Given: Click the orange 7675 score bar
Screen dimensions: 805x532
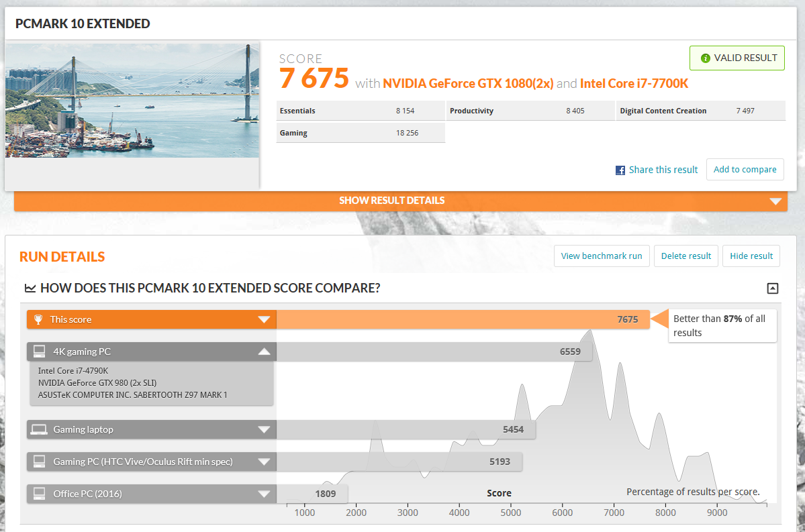Looking at the screenshot, I should (463, 319).
